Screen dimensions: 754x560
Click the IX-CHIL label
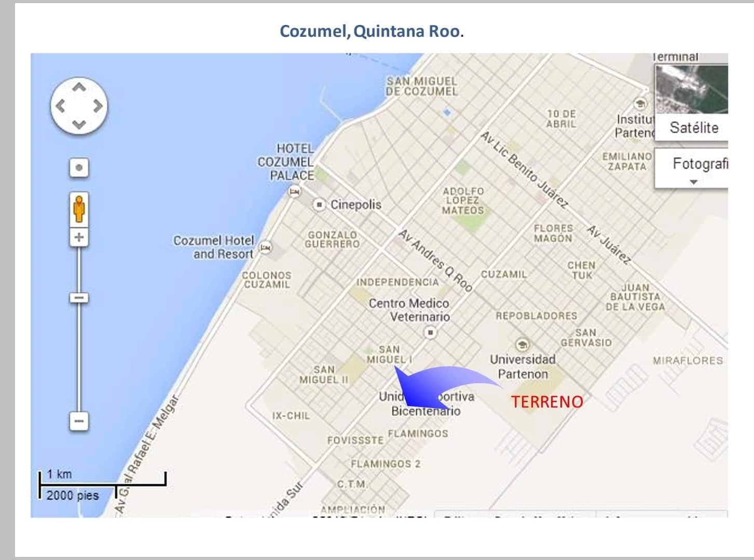(x=291, y=416)
